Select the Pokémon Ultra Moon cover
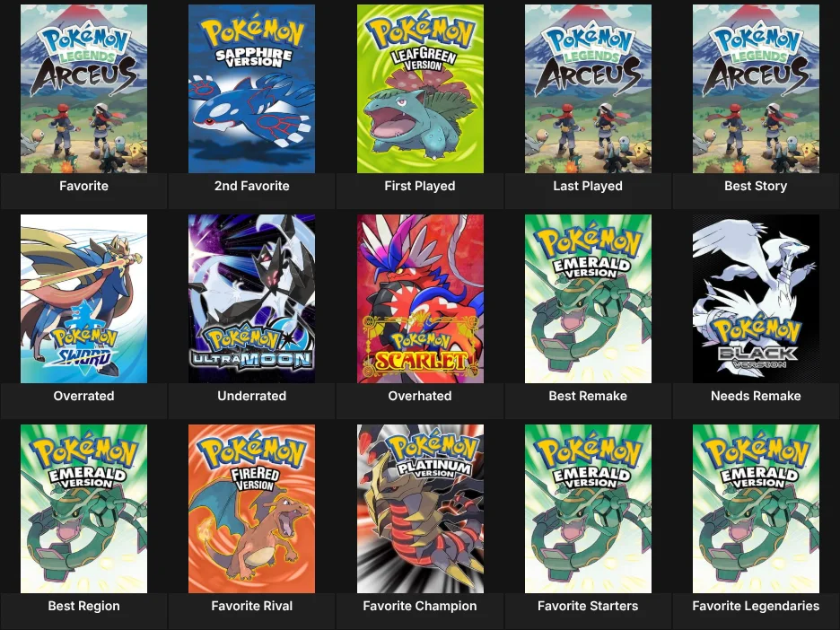The width and height of the screenshot is (840, 630). click(252, 299)
